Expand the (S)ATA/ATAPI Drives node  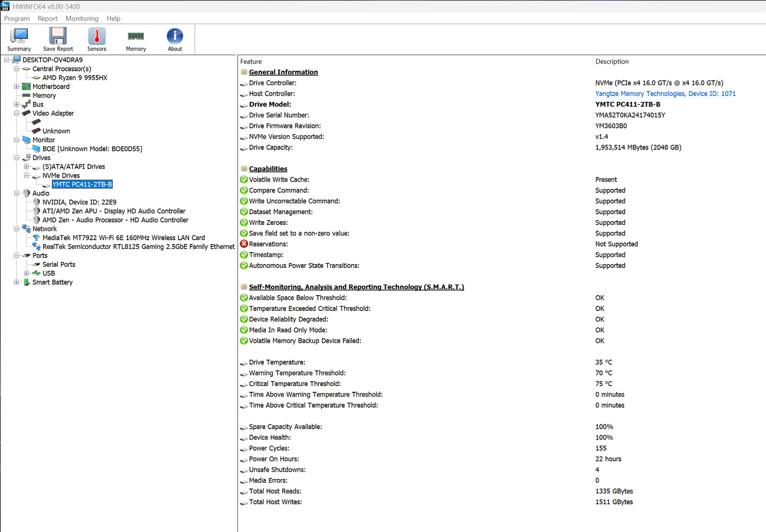(x=27, y=166)
